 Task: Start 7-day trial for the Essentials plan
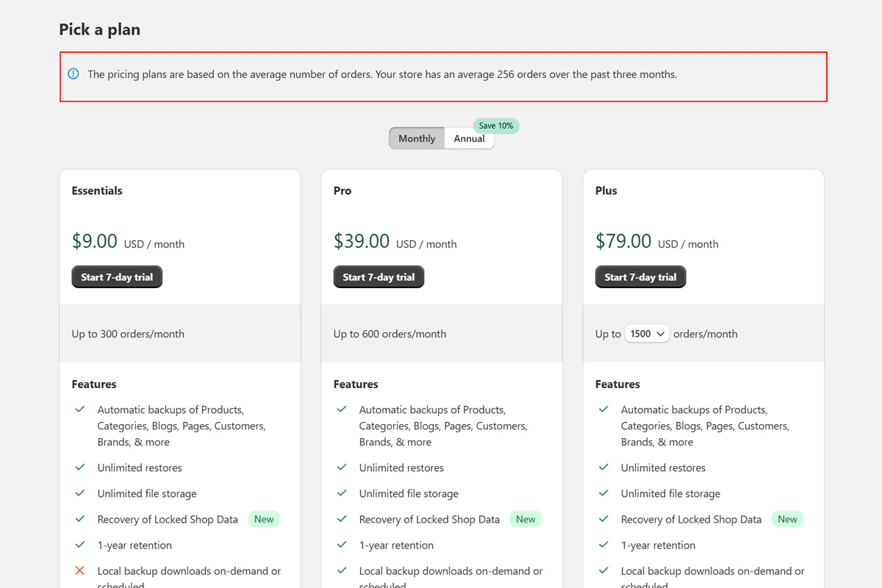click(117, 277)
